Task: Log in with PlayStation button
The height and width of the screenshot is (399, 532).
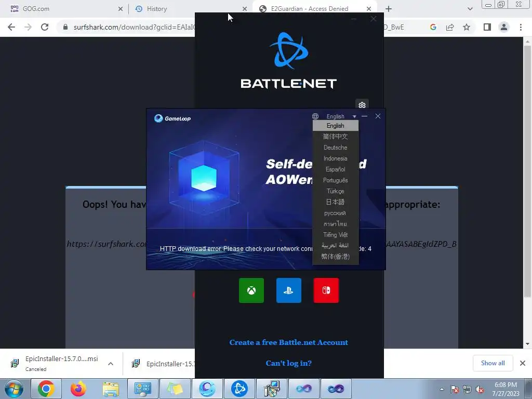Action: click(289, 290)
